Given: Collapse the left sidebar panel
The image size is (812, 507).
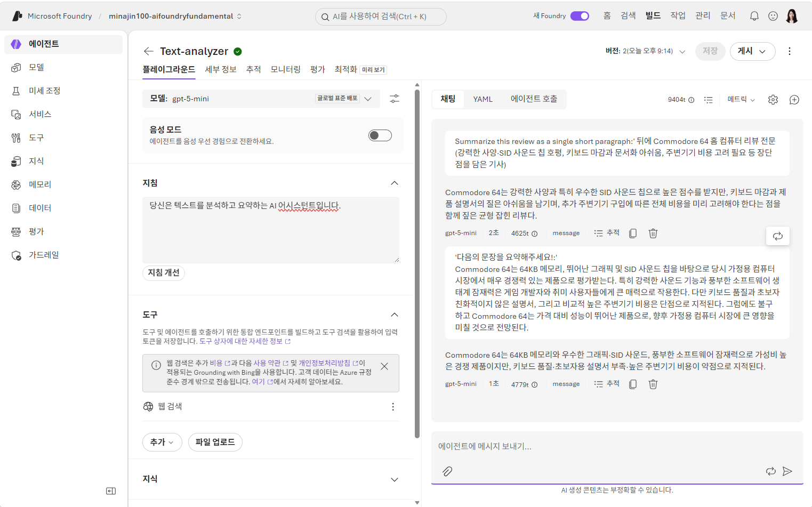Looking at the screenshot, I should point(111,491).
